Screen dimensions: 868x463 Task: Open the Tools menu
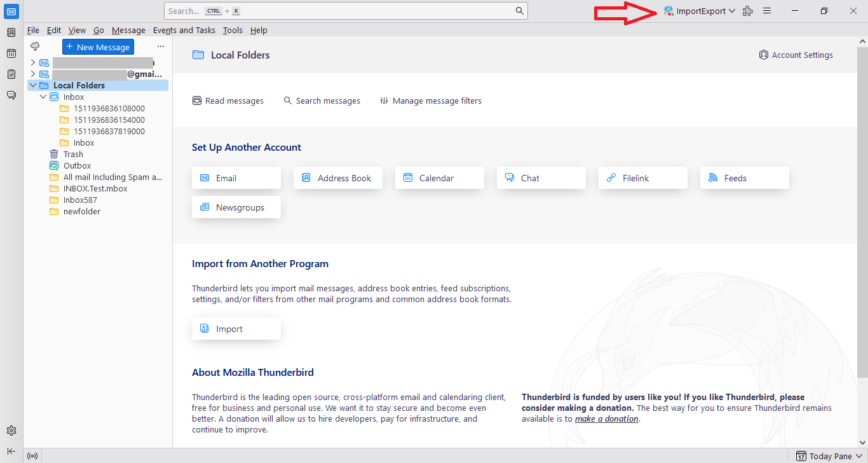click(x=233, y=30)
